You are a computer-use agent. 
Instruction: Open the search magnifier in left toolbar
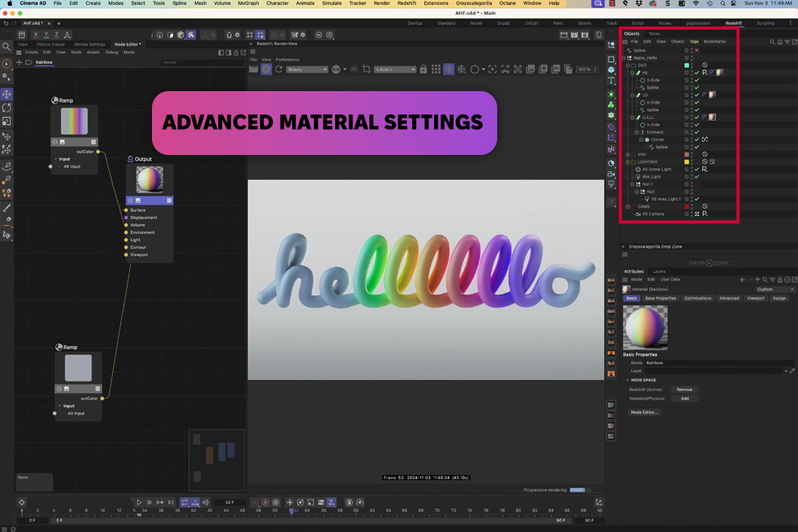click(6, 47)
